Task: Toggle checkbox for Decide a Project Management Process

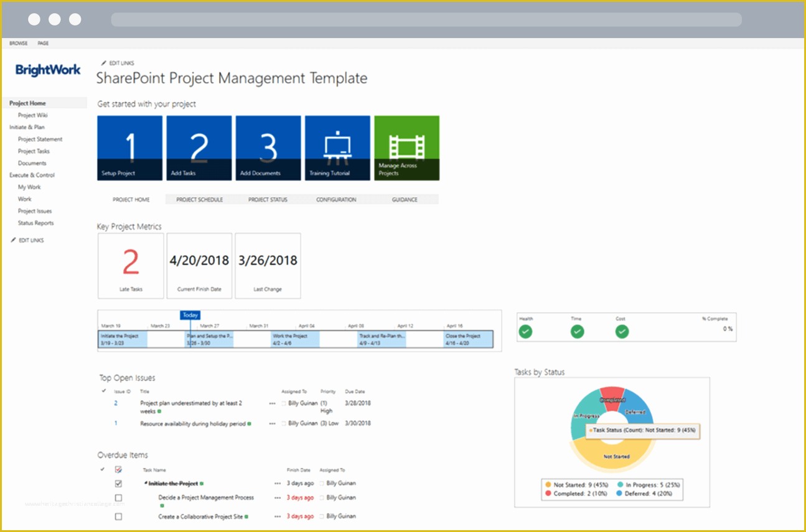Action: 118,498
